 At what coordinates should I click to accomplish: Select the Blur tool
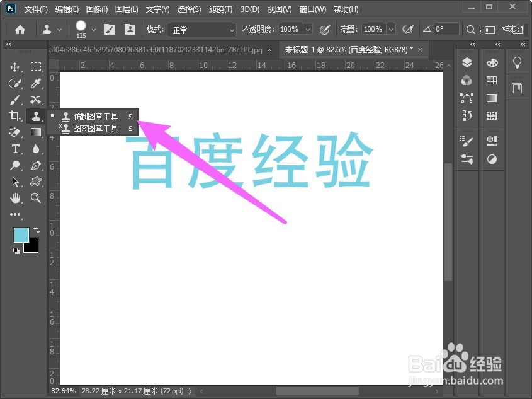pos(36,149)
